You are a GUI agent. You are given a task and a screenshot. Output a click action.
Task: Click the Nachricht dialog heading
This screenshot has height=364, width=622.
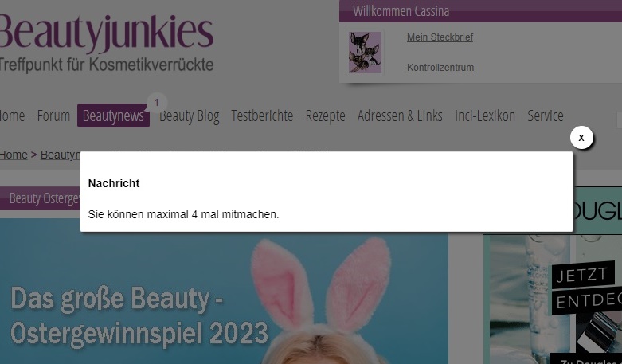pyautogui.click(x=114, y=183)
